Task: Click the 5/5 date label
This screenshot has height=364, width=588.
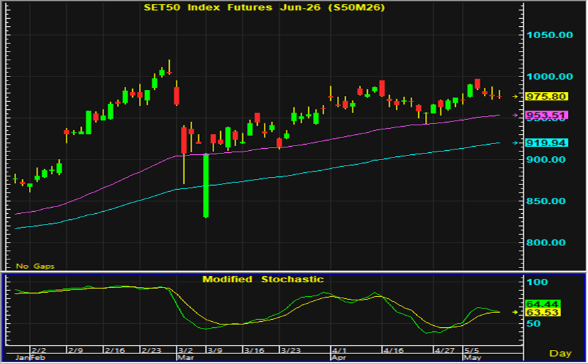Action: coord(472,351)
